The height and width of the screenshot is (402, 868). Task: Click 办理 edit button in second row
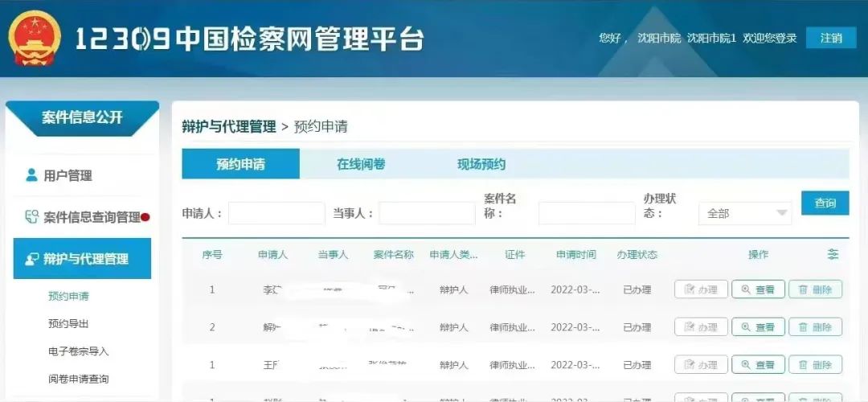point(701,327)
